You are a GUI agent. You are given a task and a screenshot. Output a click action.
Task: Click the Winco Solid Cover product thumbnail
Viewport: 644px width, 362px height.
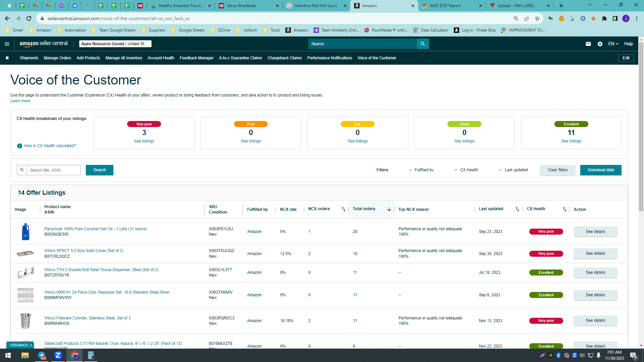(25, 253)
